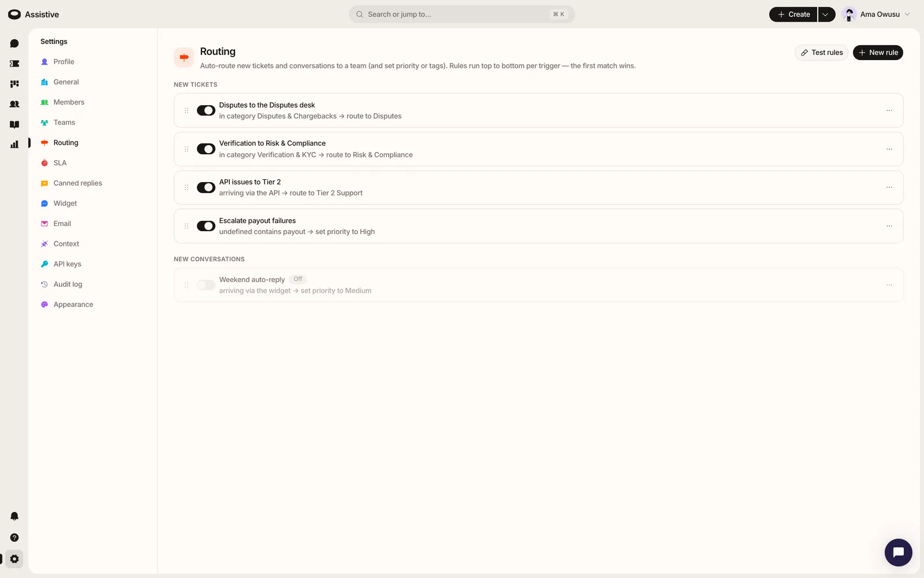Click drag handle for API issues rule
Viewport: 924px width, 578px height.
[187, 187]
